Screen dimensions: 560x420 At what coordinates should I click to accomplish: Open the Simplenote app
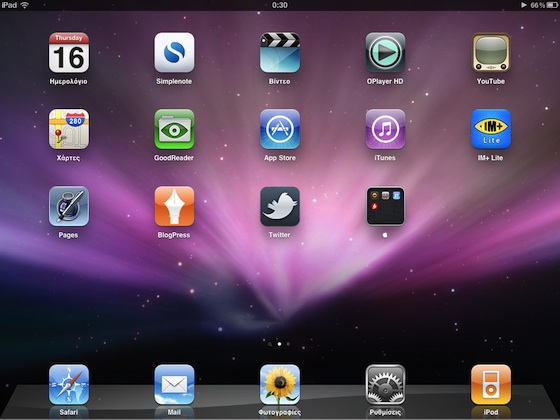tap(174, 52)
